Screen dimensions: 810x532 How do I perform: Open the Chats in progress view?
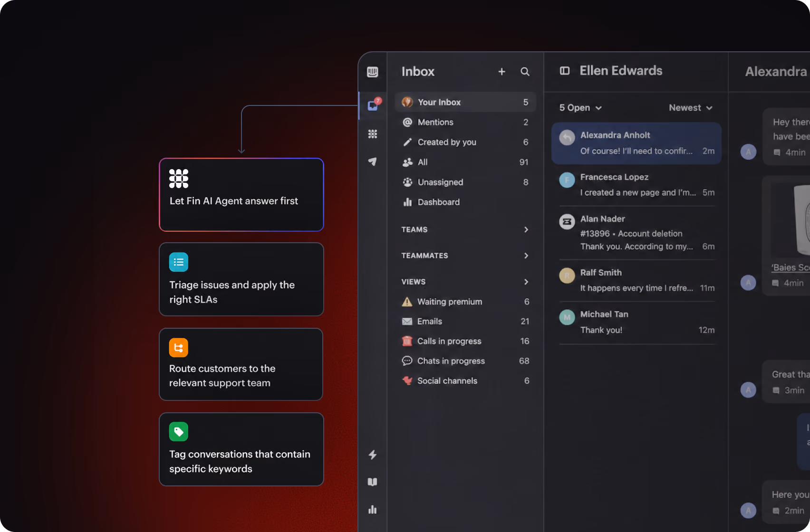point(465,361)
